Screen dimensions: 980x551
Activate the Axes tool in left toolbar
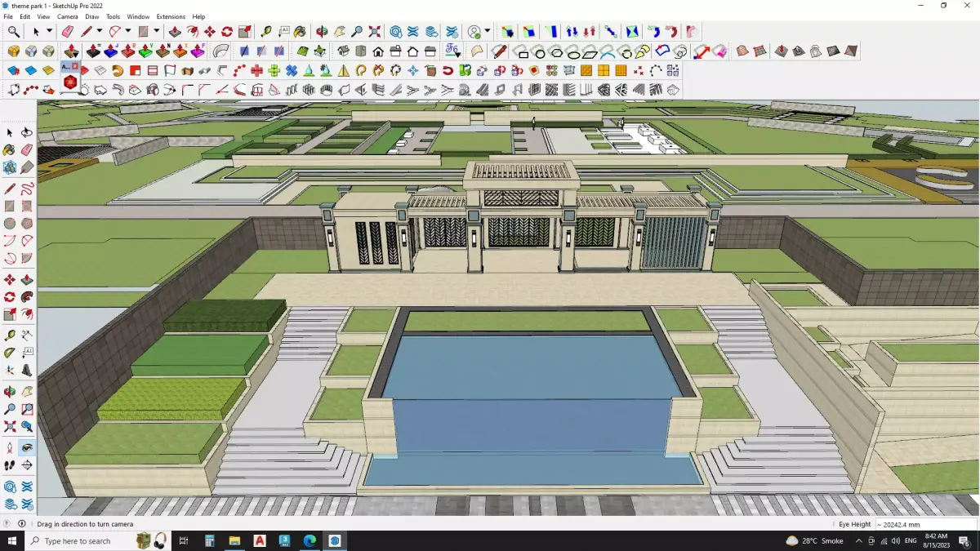(x=10, y=370)
